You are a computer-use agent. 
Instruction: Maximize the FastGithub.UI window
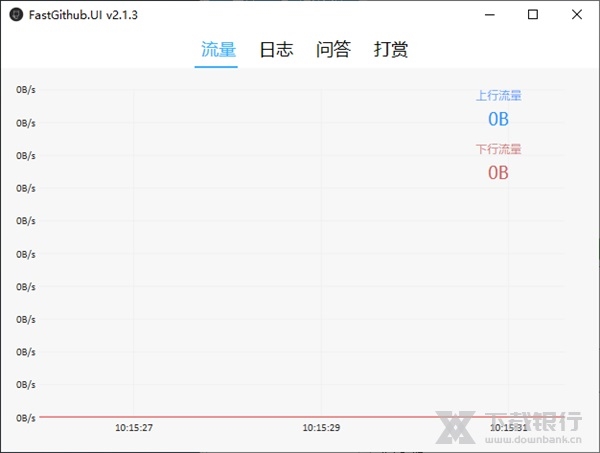tap(533, 15)
